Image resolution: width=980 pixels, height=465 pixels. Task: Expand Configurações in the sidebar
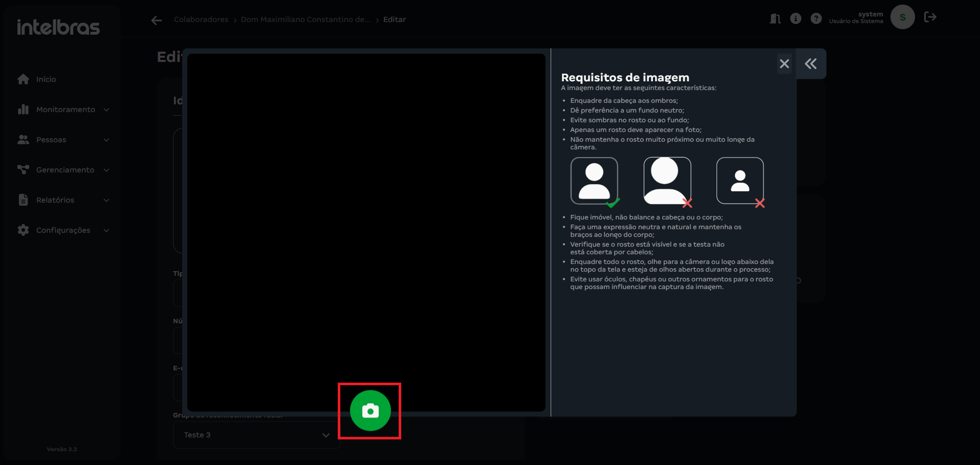[63, 230]
